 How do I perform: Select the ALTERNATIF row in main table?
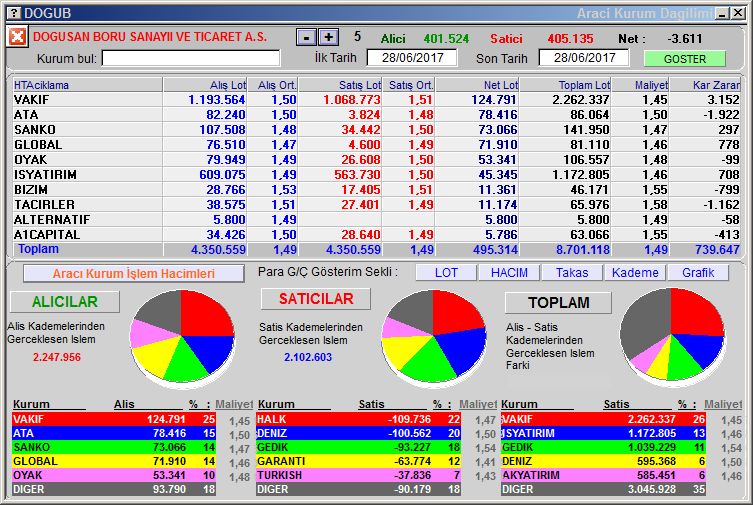376,219
